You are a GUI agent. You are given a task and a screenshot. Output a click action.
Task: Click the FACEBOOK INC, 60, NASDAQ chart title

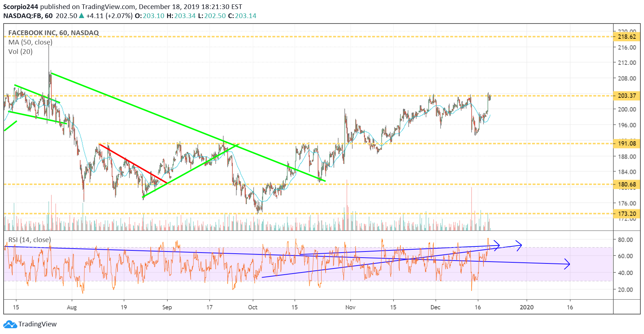tap(53, 33)
